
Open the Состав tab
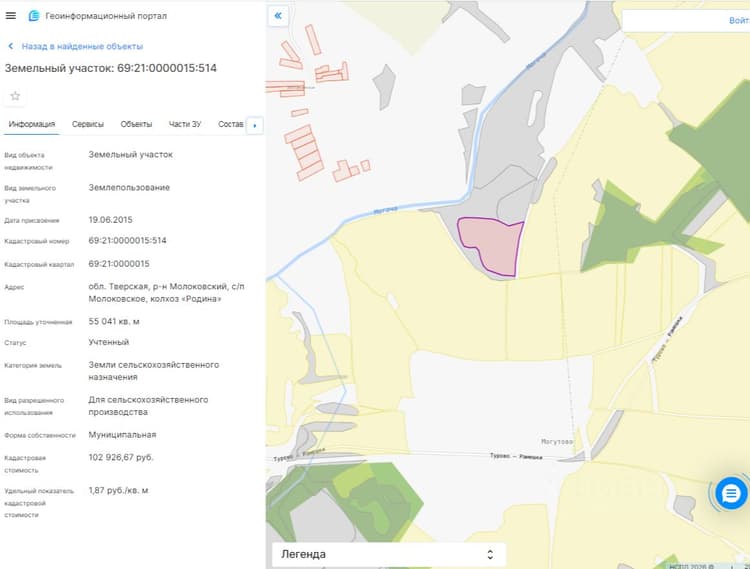231,124
